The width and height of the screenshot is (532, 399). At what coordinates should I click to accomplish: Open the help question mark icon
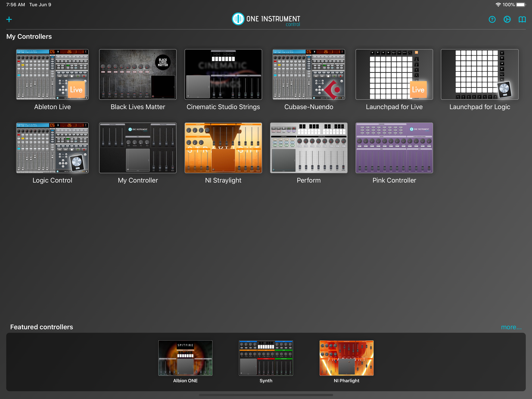click(x=492, y=19)
